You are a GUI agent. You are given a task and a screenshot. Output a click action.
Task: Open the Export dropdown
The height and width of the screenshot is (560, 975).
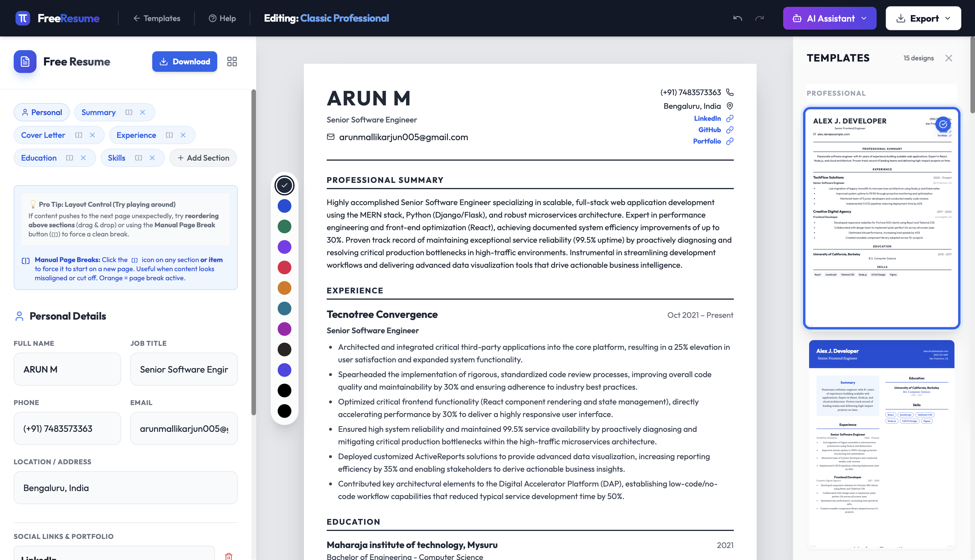[x=923, y=18]
